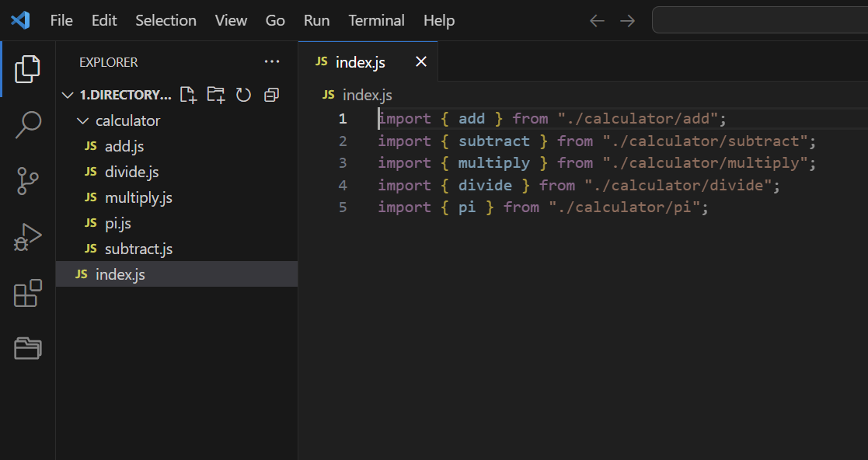
Task: Click the command center search box
Action: click(x=760, y=20)
